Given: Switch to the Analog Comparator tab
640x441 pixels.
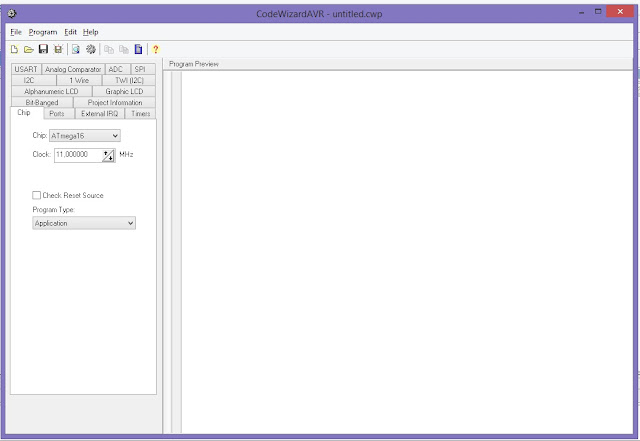Looking at the screenshot, I should [x=73, y=69].
